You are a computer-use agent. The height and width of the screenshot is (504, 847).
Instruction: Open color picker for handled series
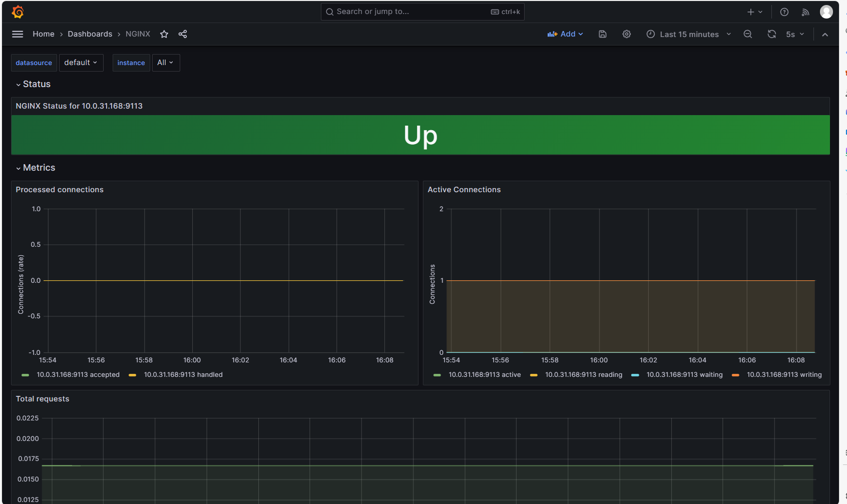pos(133,375)
